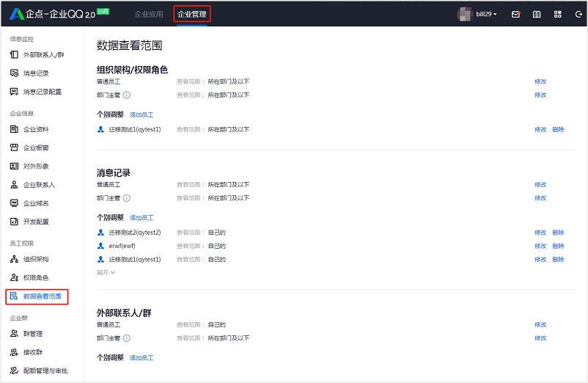Open 企业资料 menu label in sidebar
588x383 pixels.
point(36,129)
